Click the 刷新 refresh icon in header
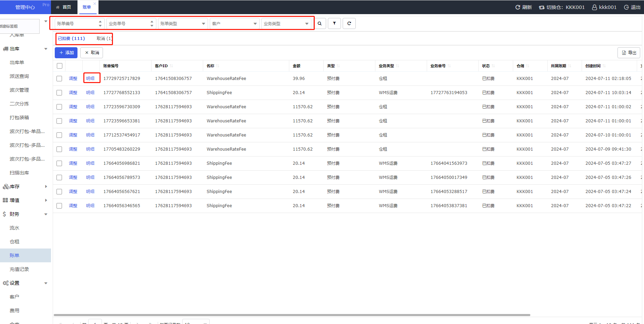644x324 pixels. pos(518,7)
